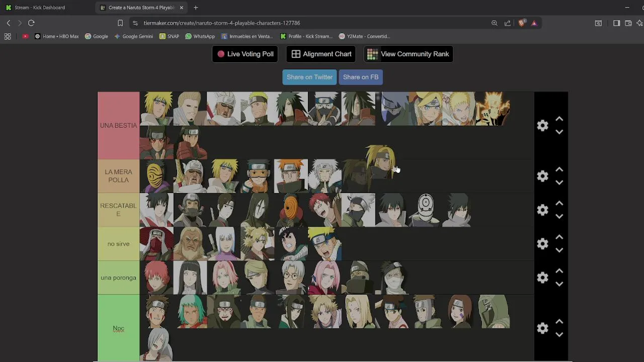
Task: Go back to previous page
Action: click(x=9, y=23)
